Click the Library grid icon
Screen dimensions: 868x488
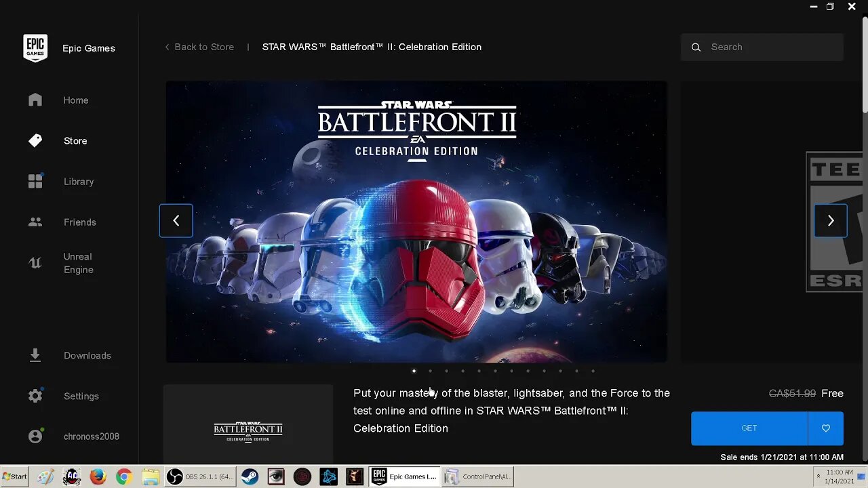[x=35, y=181]
